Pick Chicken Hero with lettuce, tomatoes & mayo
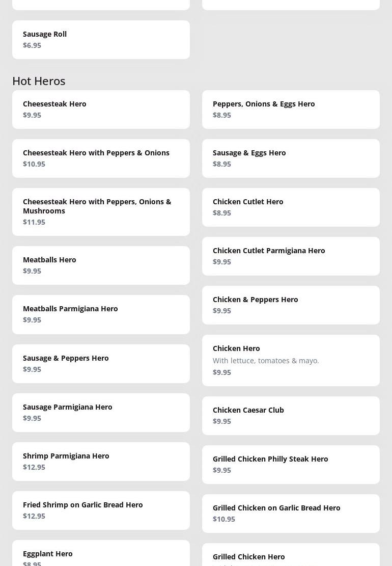Screen dimensions: 392x566 (291, 360)
